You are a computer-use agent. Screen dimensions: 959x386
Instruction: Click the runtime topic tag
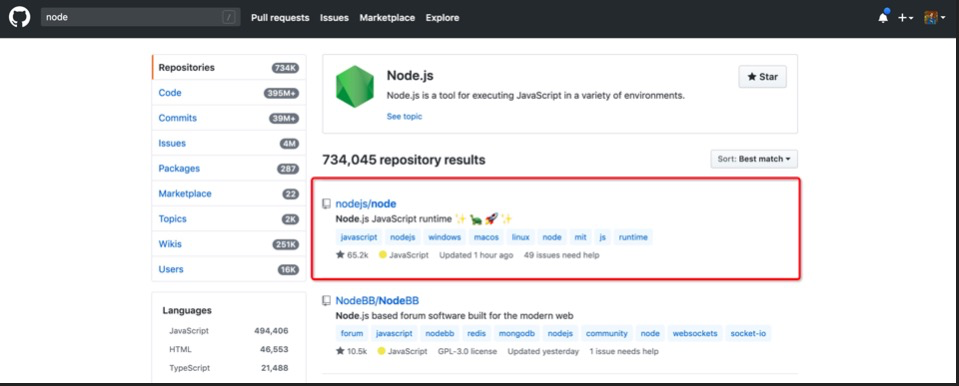633,237
